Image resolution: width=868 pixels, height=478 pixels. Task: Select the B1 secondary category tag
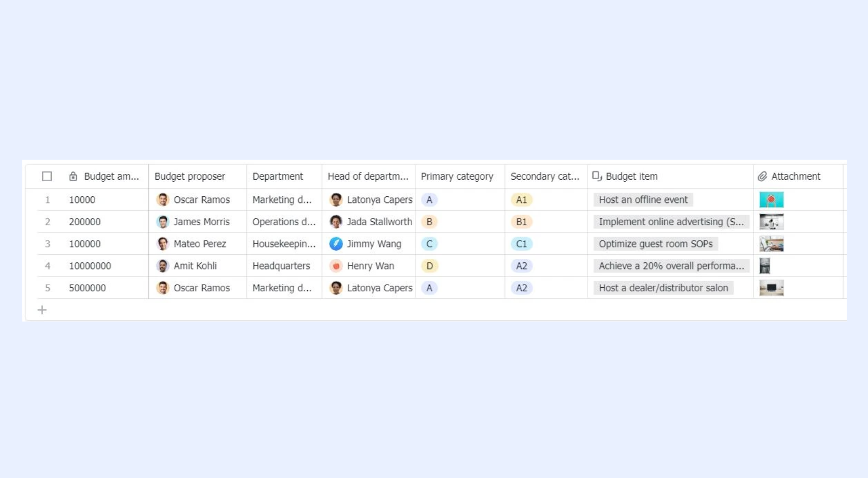tap(521, 222)
